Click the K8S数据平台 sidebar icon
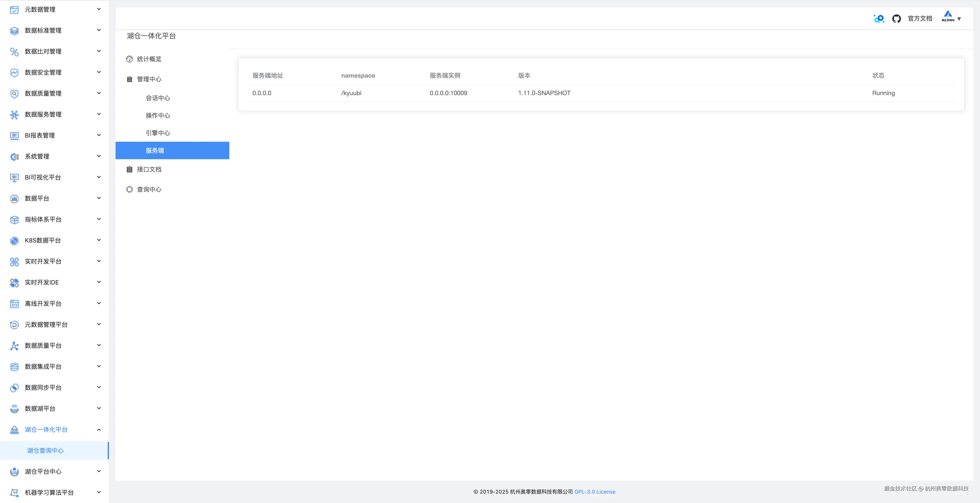The image size is (980, 503). [x=14, y=241]
